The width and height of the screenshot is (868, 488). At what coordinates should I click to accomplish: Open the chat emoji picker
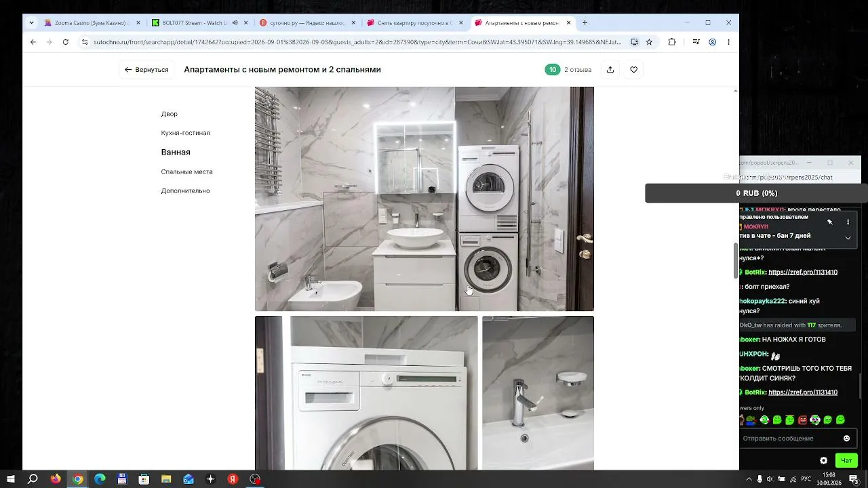846,439
